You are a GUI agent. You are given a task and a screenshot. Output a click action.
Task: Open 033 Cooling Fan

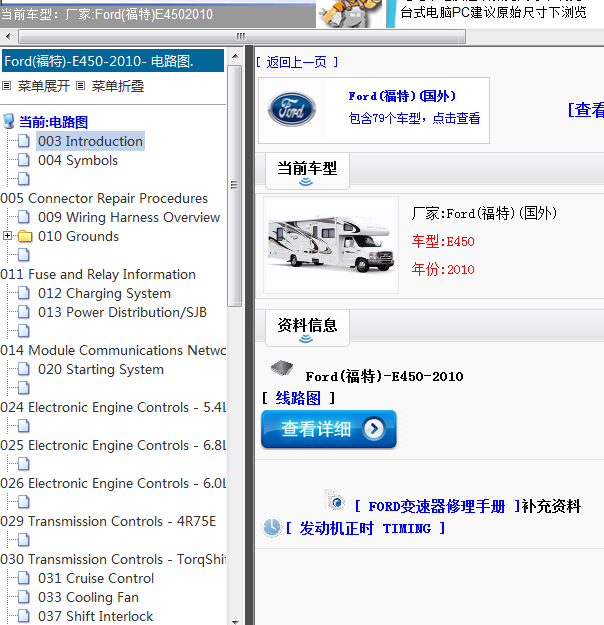(x=88, y=597)
